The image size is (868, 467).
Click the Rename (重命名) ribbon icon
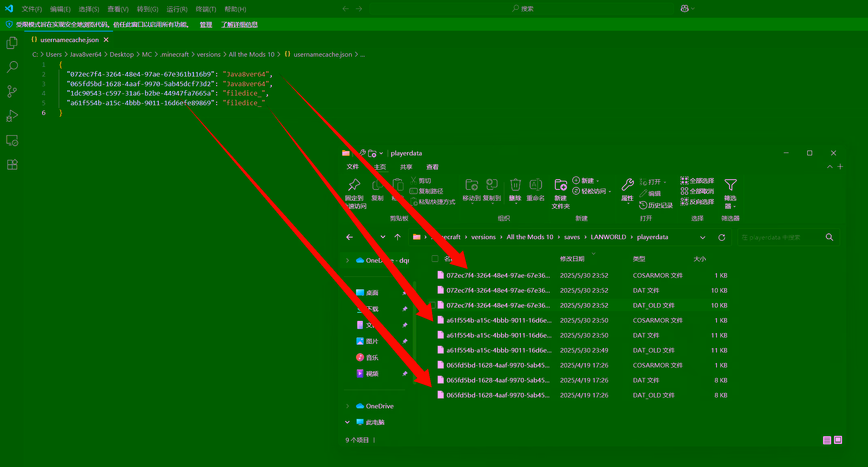tap(535, 185)
